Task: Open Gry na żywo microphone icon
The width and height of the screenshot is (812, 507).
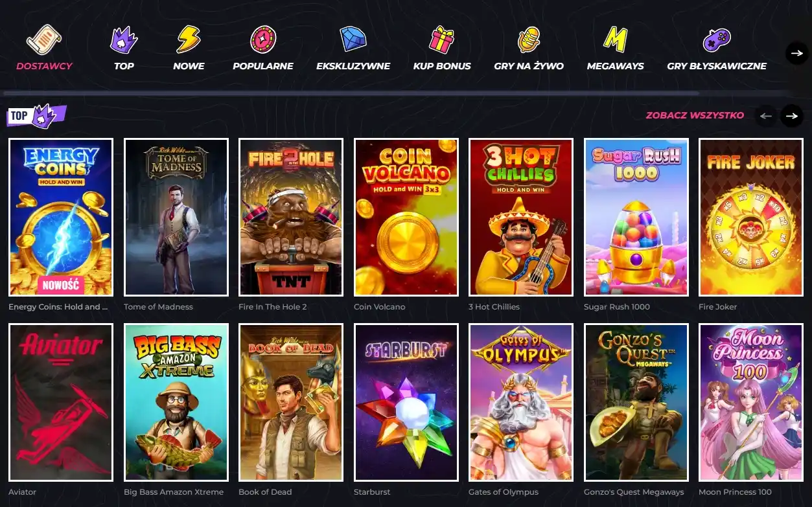Action: pyautogui.click(x=529, y=39)
